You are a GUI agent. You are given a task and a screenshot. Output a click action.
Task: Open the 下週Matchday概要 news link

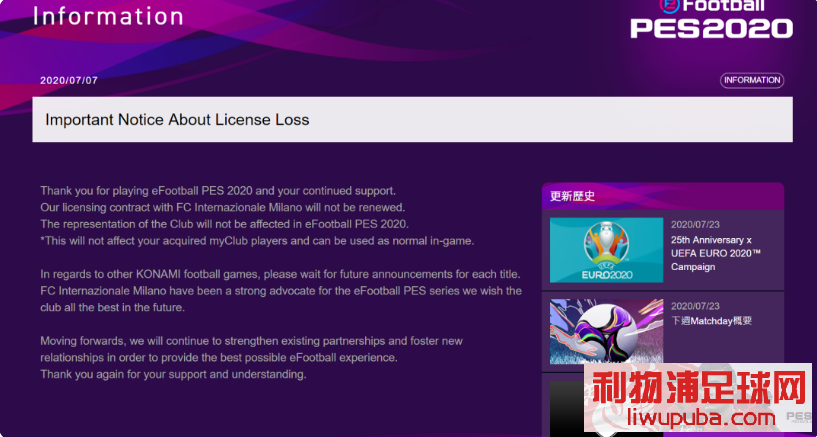tap(711, 321)
